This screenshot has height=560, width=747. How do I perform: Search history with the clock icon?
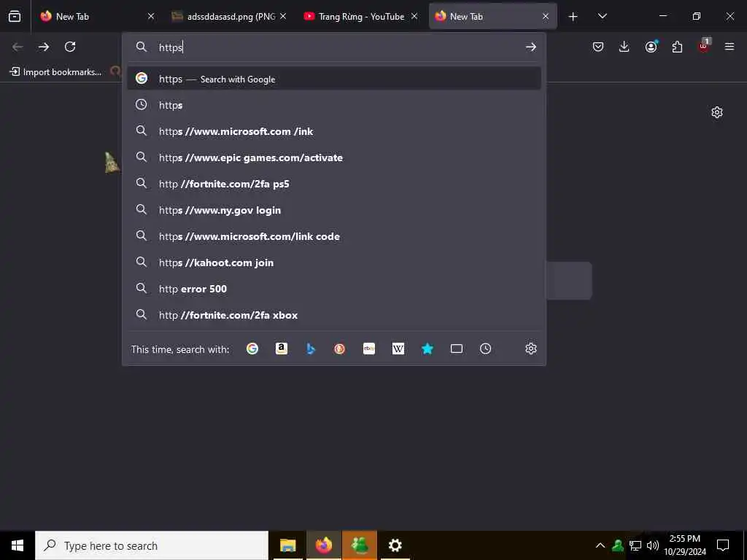485,349
